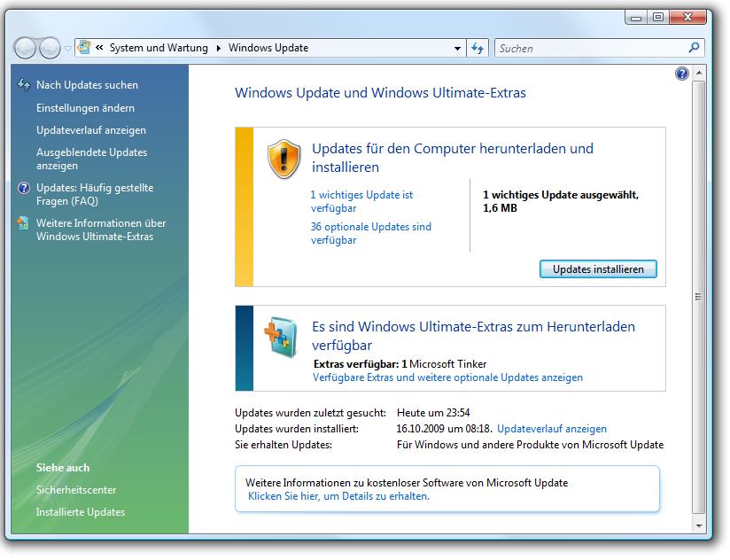Open 'Updateverlauf anzeigen' link next to install date
Viewport: 730px width, 560px height.
click(x=552, y=428)
